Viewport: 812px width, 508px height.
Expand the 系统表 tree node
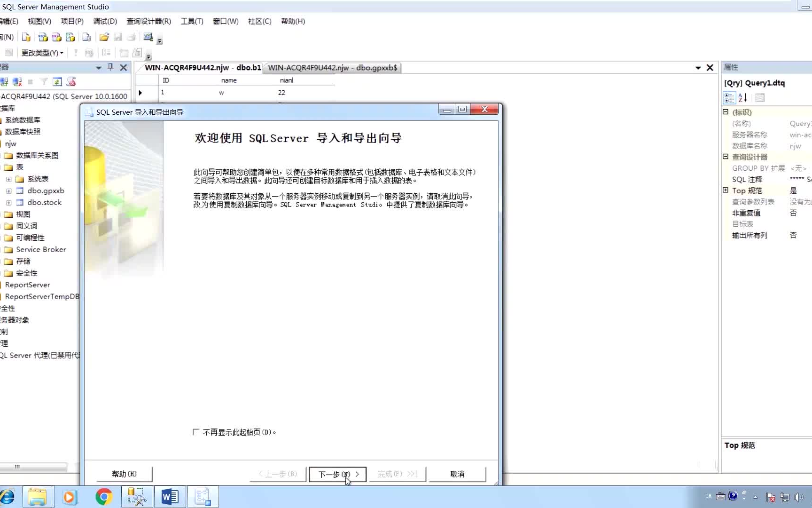tap(8, 179)
